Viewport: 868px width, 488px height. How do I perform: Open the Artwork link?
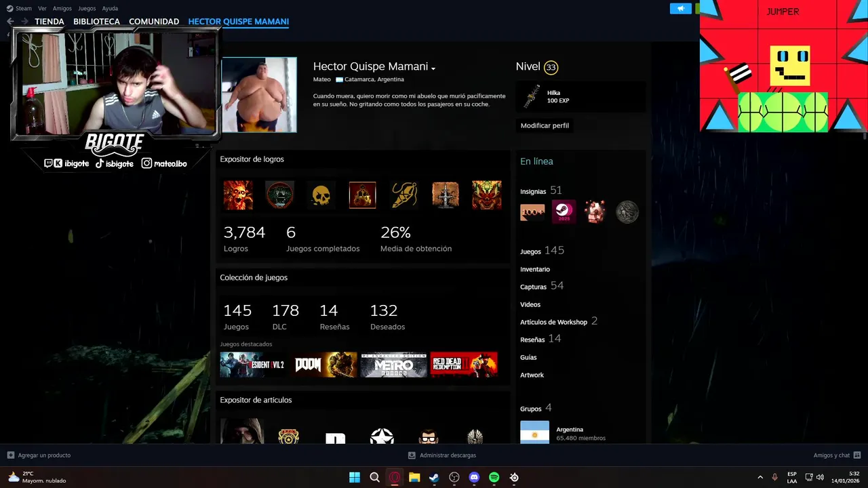(x=532, y=375)
